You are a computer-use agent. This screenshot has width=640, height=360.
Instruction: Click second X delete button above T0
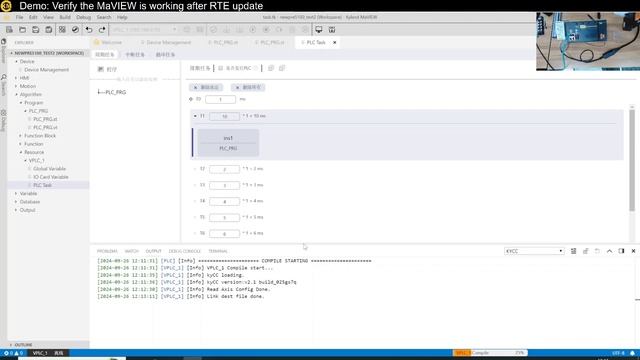point(248,87)
